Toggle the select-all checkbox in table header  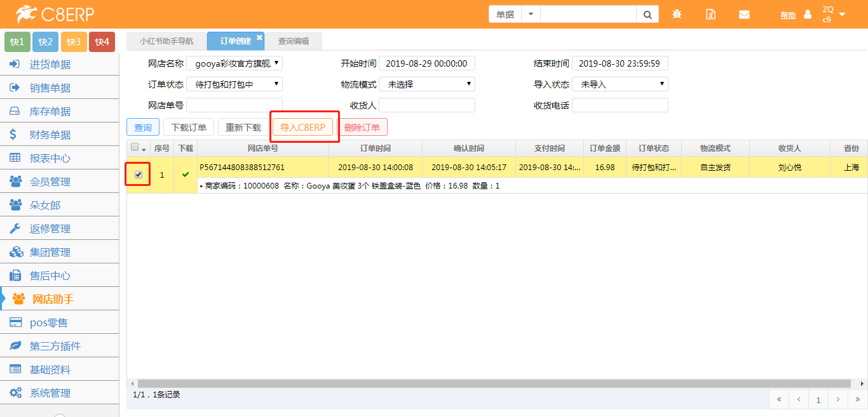click(x=135, y=147)
